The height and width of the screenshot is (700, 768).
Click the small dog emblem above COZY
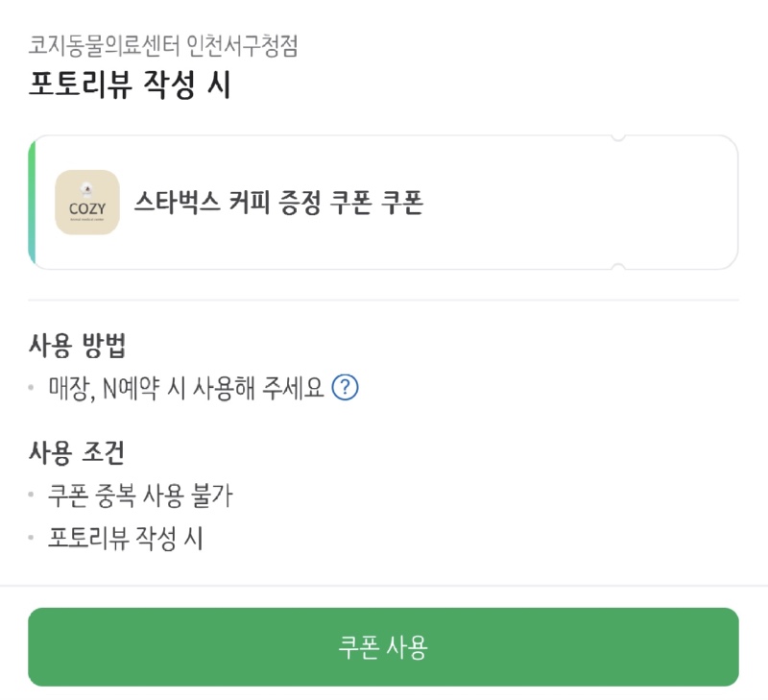click(x=87, y=188)
